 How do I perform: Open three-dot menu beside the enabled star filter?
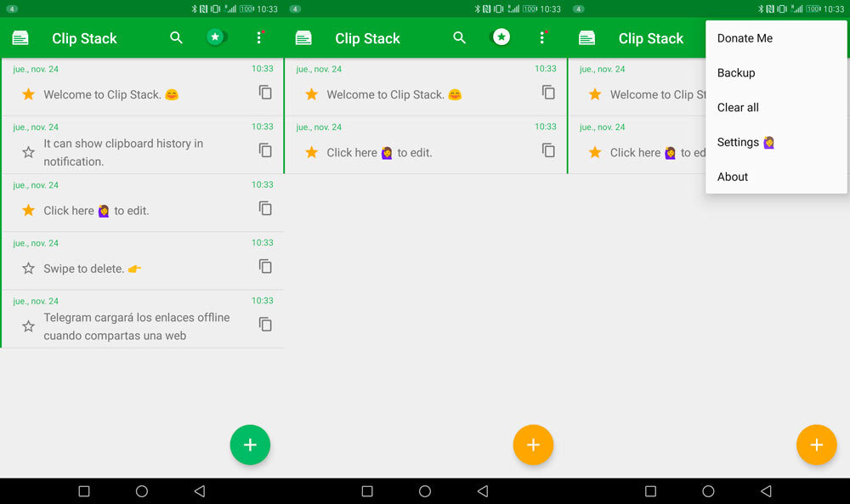542,38
